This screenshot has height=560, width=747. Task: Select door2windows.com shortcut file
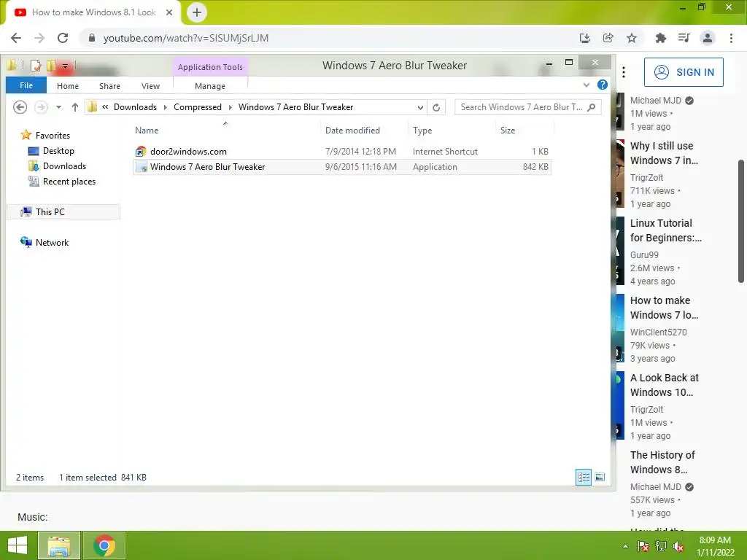(342, 152)
